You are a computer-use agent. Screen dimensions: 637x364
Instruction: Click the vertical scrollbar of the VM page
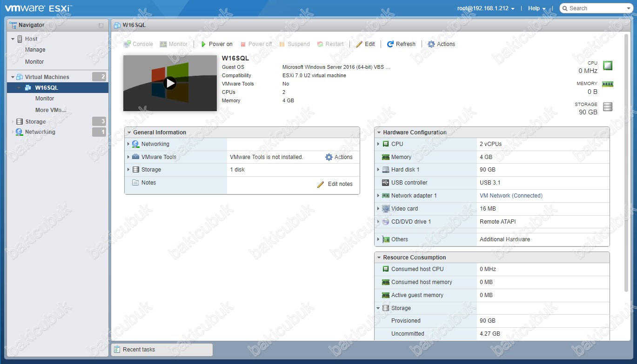coord(626,163)
